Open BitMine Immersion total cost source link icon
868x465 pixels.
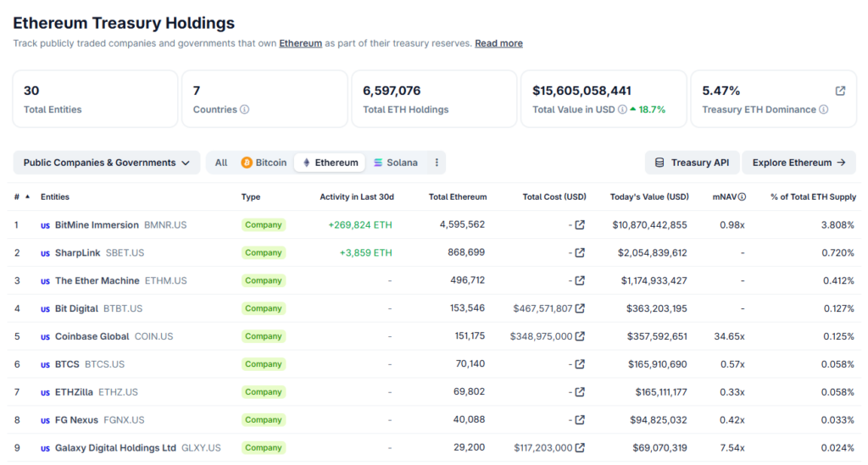pyautogui.click(x=580, y=225)
